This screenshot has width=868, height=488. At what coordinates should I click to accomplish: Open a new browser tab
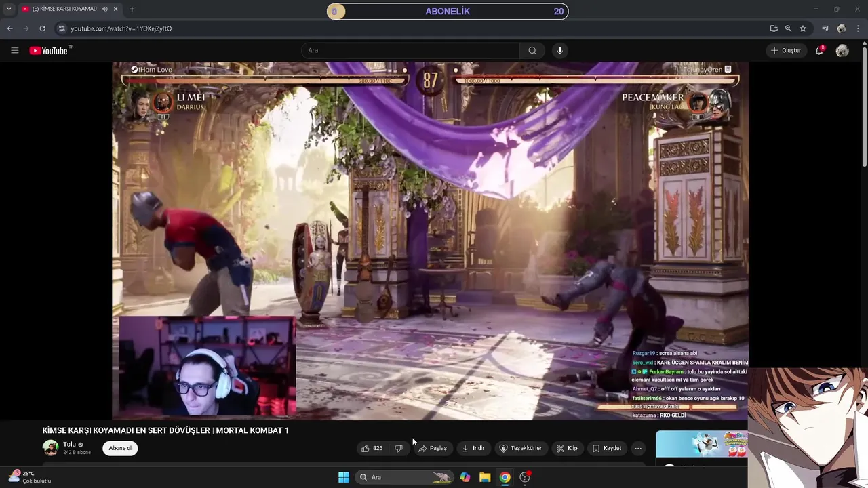tap(132, 9)
